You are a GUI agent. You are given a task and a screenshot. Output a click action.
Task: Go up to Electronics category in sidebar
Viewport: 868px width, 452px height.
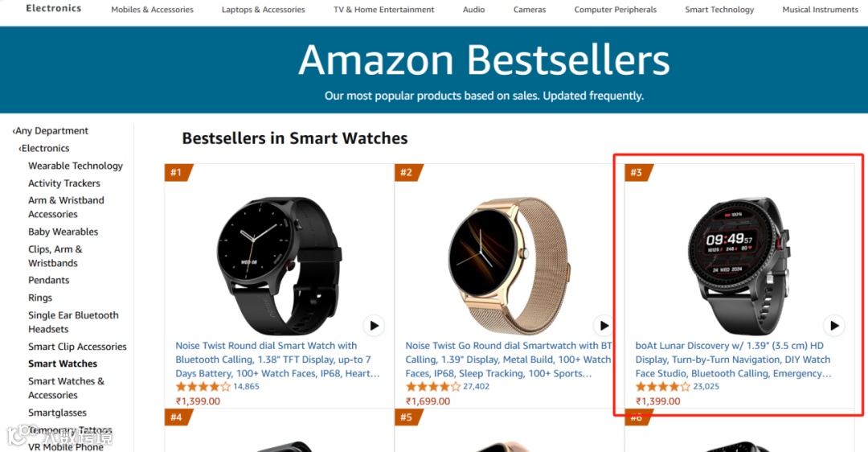point(43,149)
